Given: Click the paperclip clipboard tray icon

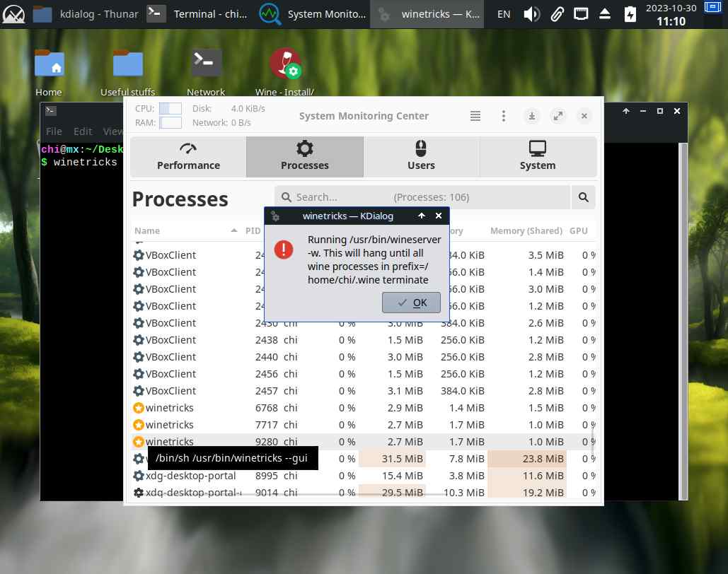Looking at the screenshot, I should pos(557,14).
